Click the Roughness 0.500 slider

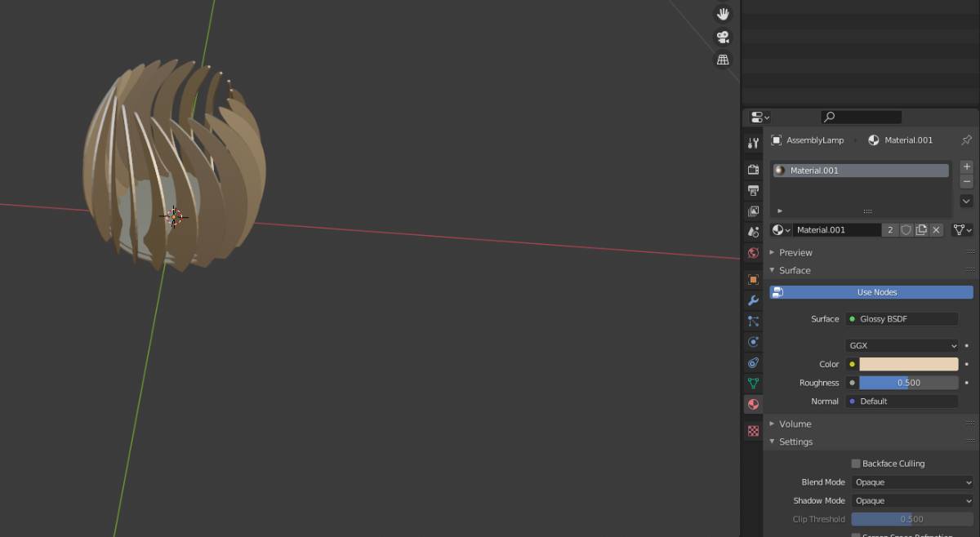[908, 383]
